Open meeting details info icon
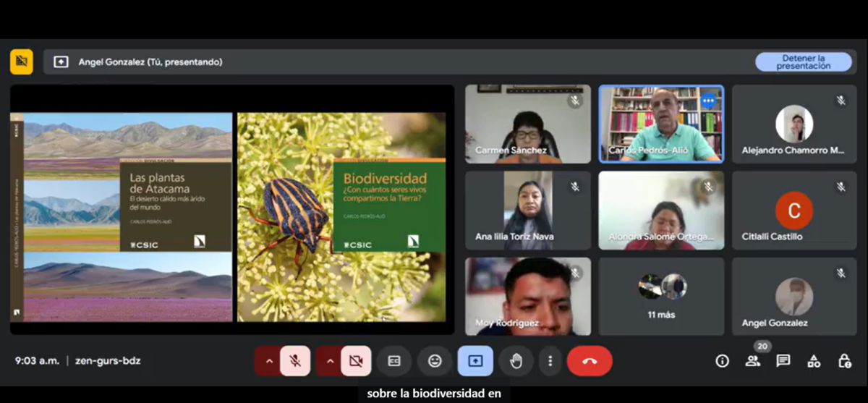 [722, 361]
